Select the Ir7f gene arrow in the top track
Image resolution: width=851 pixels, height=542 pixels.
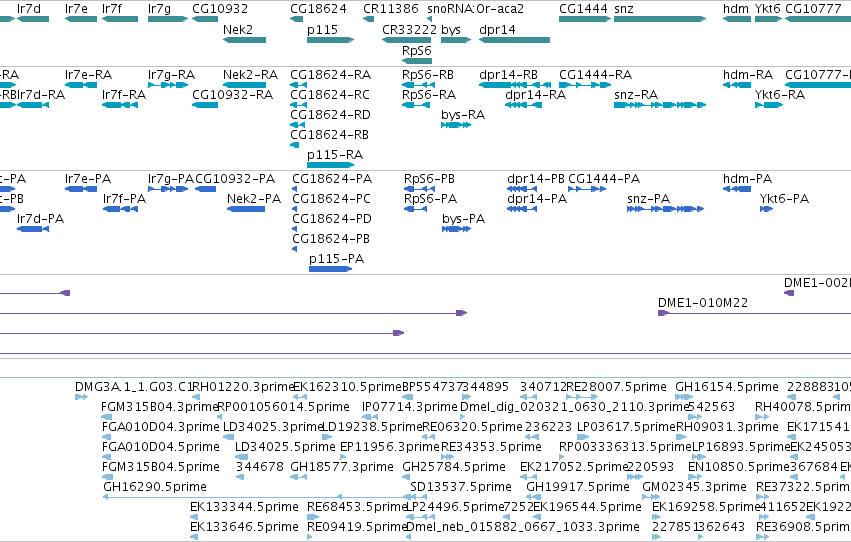[120, 19]
